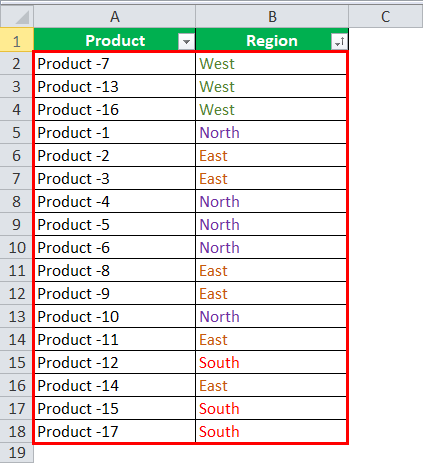Screen dimensions: 423x463
Task: Open the Product column filter dropdown
Action: coord(186,42)
